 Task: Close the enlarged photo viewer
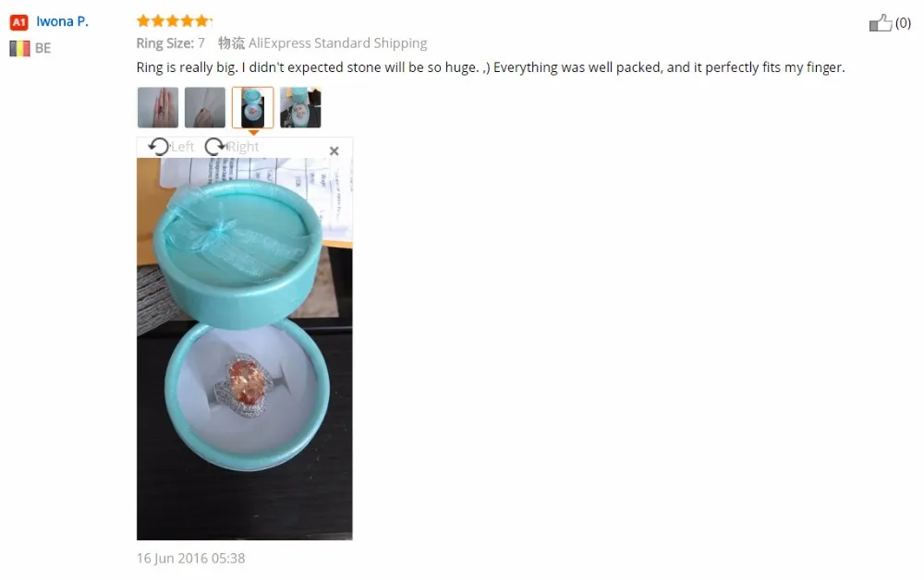point(334,151)
